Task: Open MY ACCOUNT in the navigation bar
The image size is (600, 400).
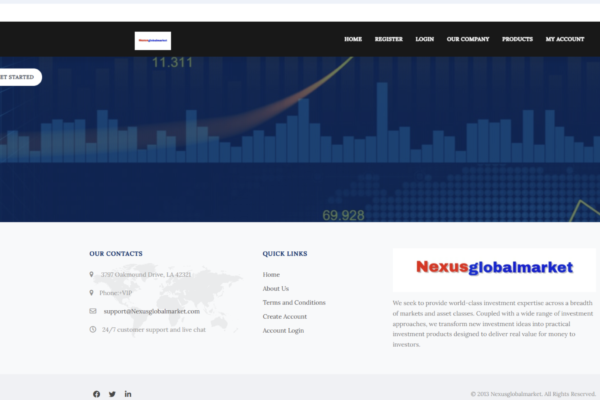Action: (x=565, y=39)
